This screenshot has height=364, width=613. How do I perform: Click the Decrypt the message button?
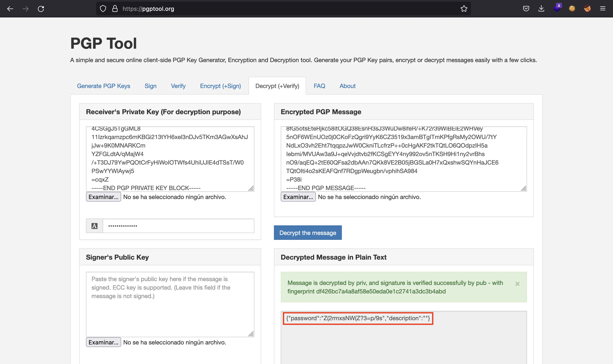pyautogui.click(x=308, y=233)
